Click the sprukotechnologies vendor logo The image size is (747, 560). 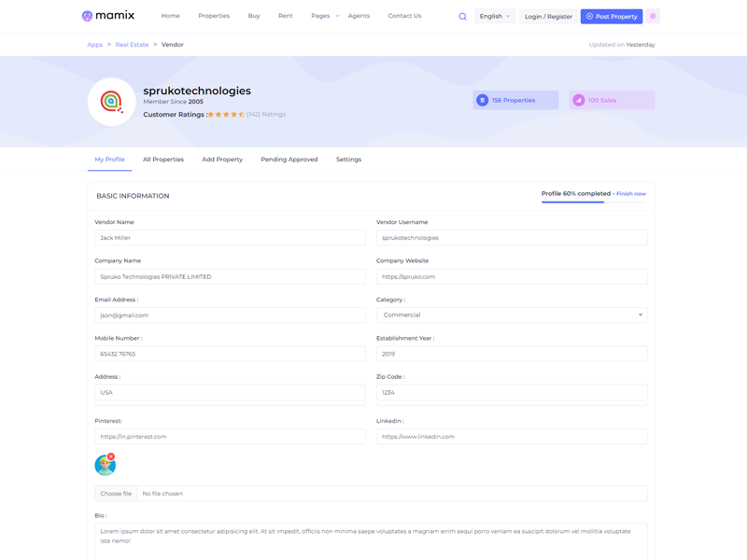pos(112,102)
